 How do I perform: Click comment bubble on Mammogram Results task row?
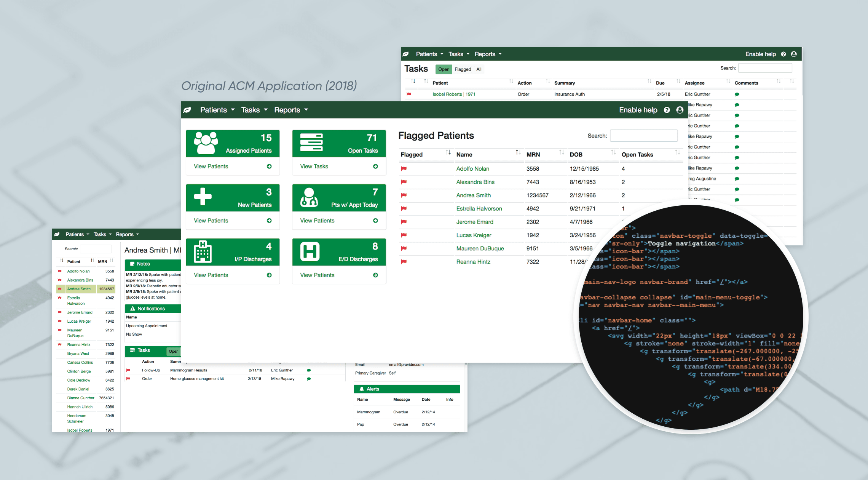tap(309, 370)
